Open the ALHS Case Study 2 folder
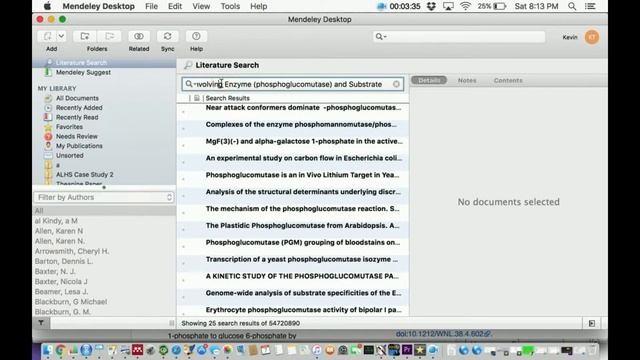This screenshot has width=640, height=360. (x=84, y=174)
